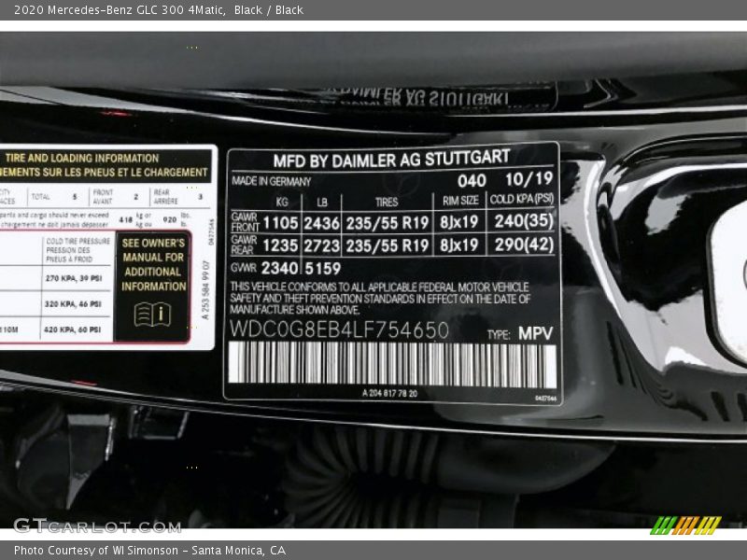The image size is (747, 560).
Task: Click the GTCarLot.com watermark
Action: (97, 525)
